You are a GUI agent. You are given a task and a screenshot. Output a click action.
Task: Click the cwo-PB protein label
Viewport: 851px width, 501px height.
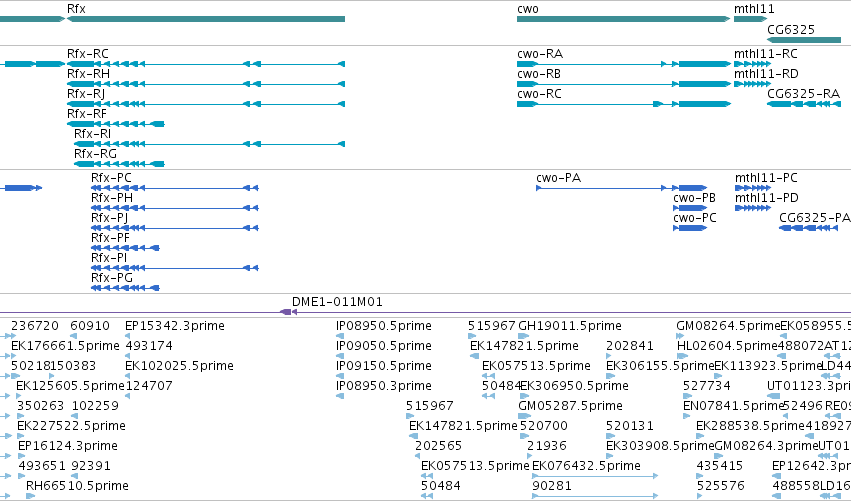(x=694, y=198)
